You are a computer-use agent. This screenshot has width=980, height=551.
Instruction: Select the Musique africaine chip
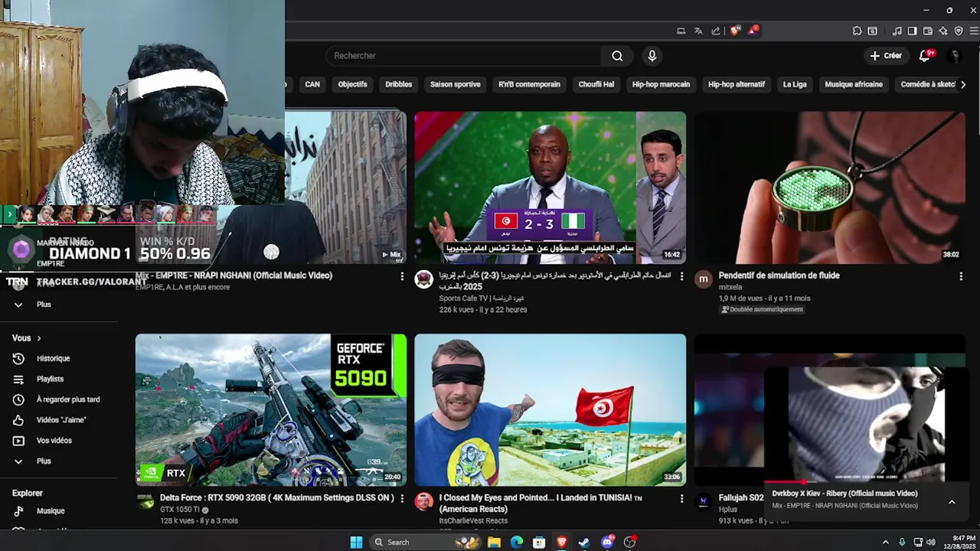tap(854, 84)
